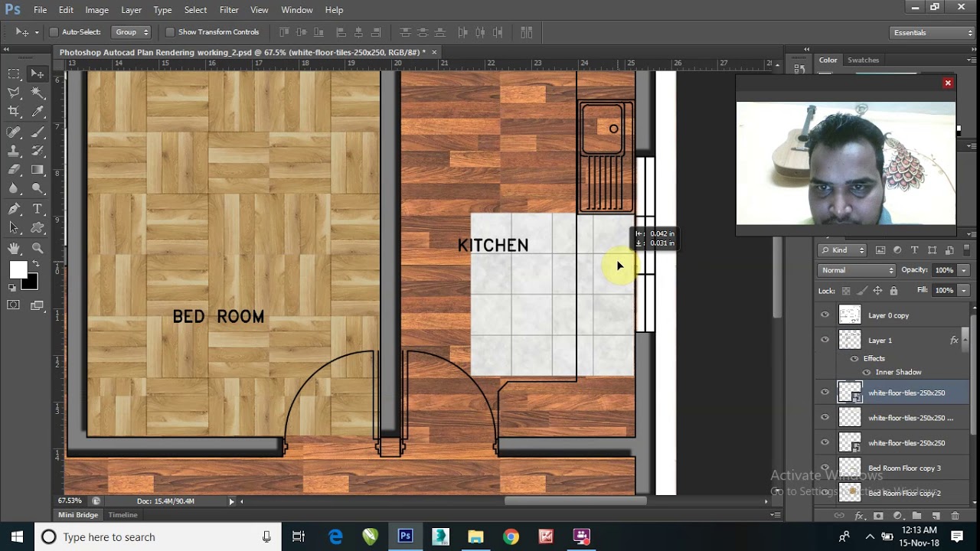Add a layer style via fx button
Image resolution: width=980 pixels, height=551 pixels.
pyautogui.click(x=859, y=516)
